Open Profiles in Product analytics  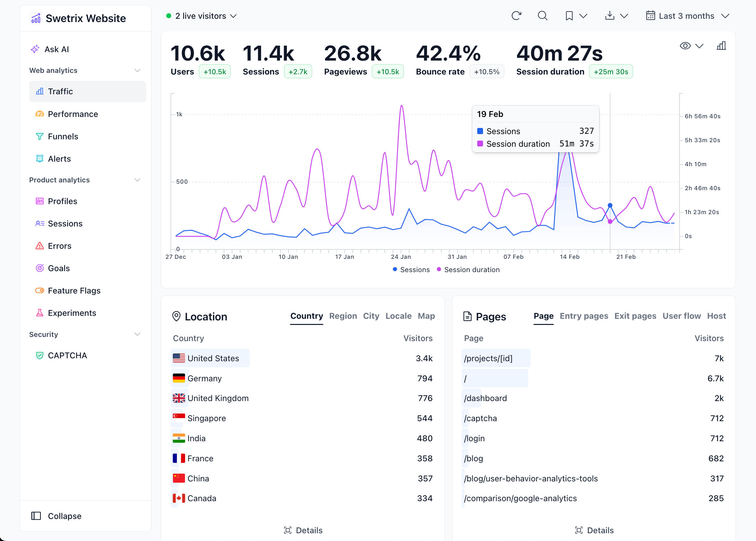88,201
